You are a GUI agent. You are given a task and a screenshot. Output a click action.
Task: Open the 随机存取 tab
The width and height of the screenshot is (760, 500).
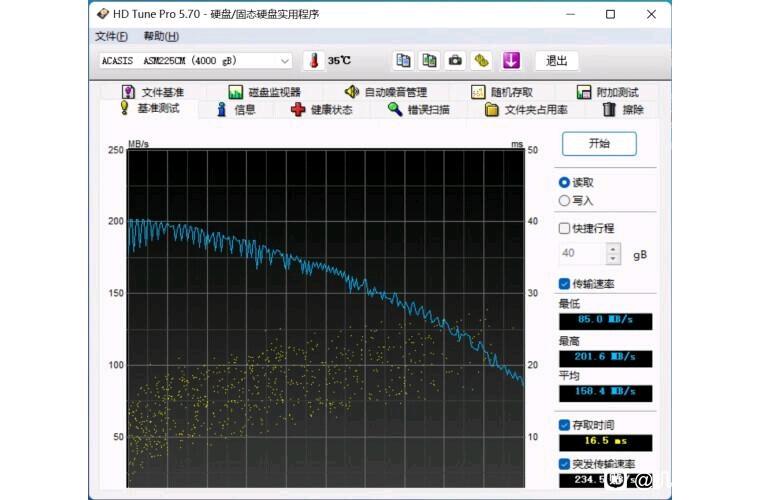click(502, 92)
